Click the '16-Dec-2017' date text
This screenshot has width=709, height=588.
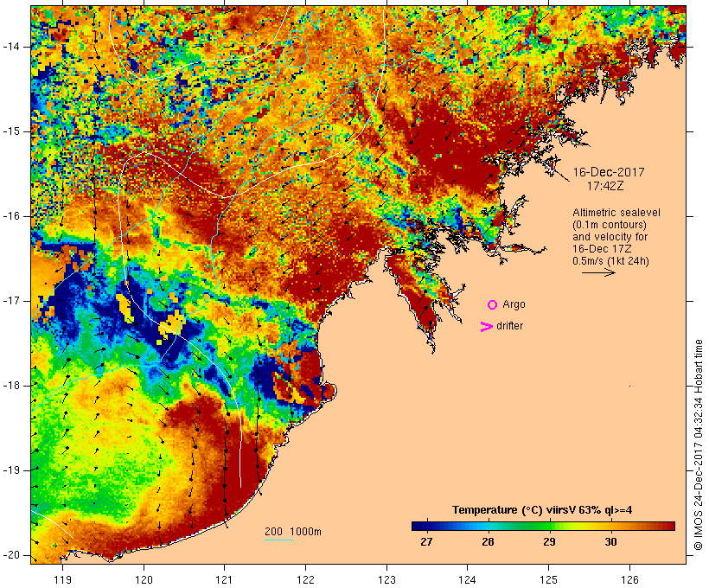coord(609,172)
